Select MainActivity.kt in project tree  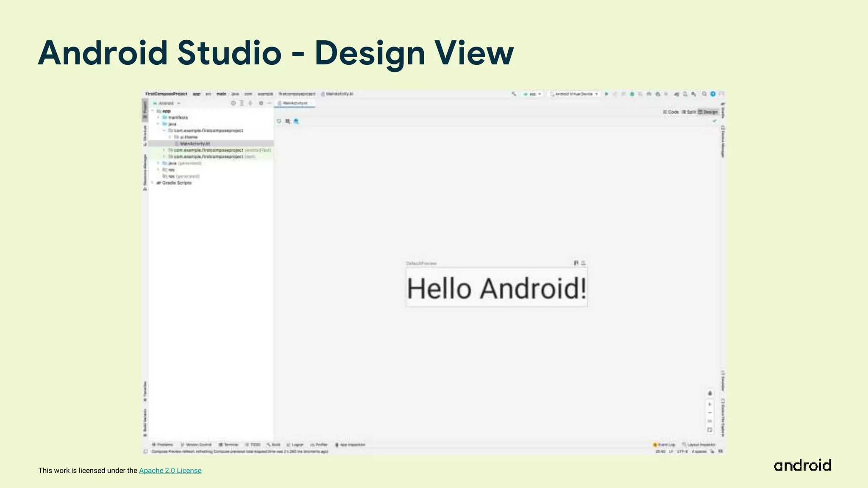pyautogui.click(x=195, y=144)
